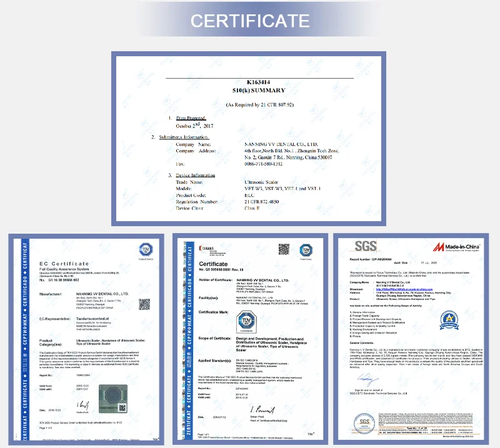Viewport: 500px width, 448px height.
Task: Open the SGS audit report image
Action: pos(411,339)
